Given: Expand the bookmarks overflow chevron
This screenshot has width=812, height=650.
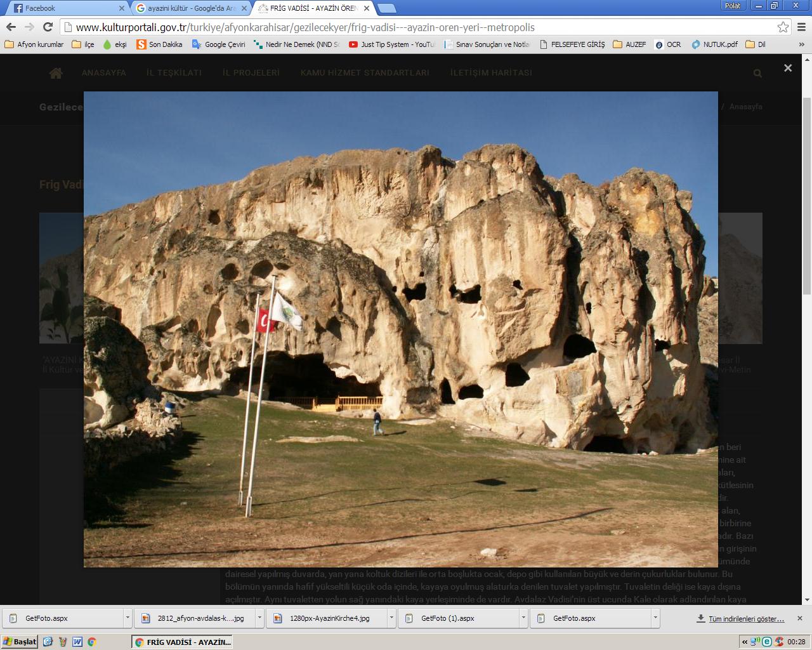Looking at the screenshot, I should coord(802,44).
